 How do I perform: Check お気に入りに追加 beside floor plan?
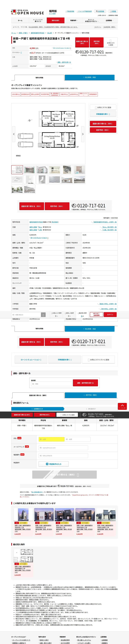coord(103,108)
